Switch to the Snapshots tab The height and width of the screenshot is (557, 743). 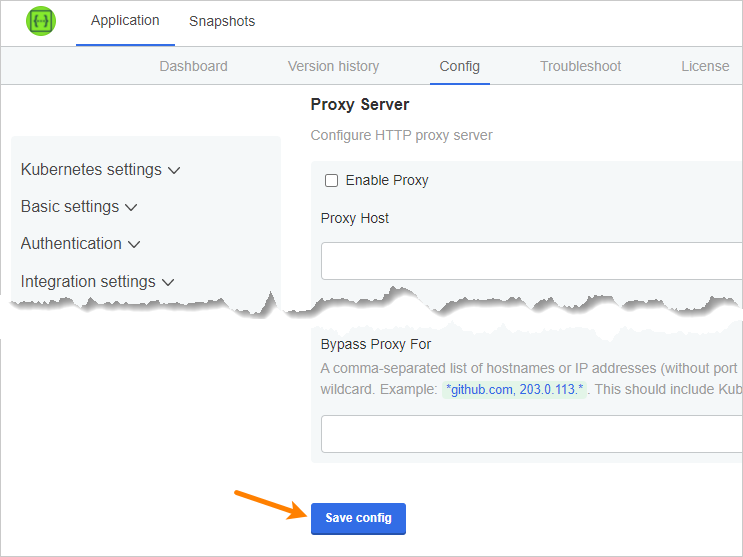pyautogui.click(x=222, y=21)
